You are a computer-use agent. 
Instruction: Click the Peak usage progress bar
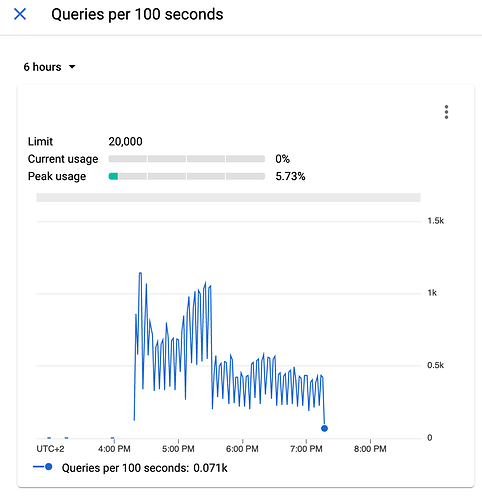(187, 176)
